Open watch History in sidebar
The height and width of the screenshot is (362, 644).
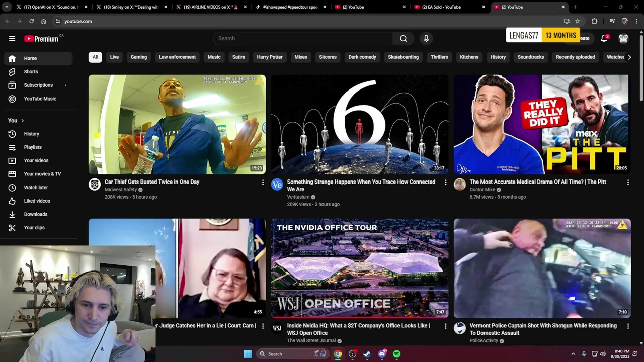point(39,134)
